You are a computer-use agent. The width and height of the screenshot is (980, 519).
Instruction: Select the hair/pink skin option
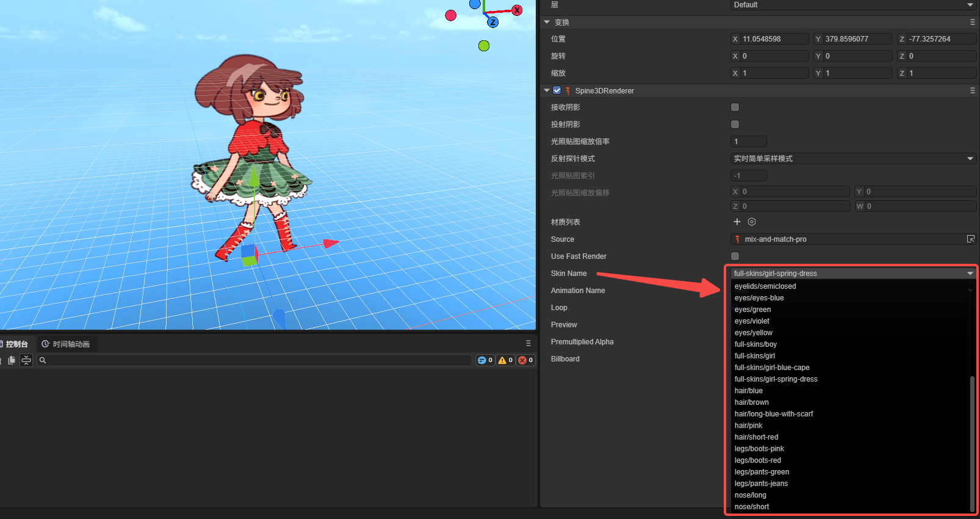tap(749, 426)
